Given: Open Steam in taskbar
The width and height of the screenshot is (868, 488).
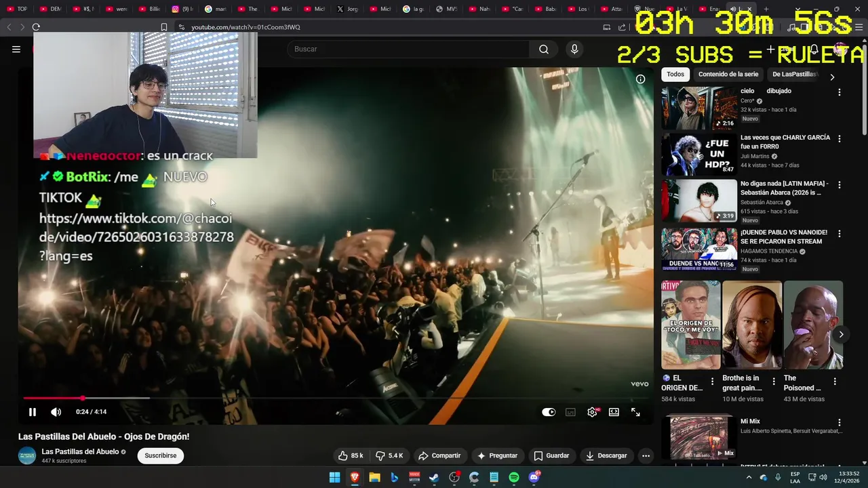Looking at the screenshot, I should 434,478.
